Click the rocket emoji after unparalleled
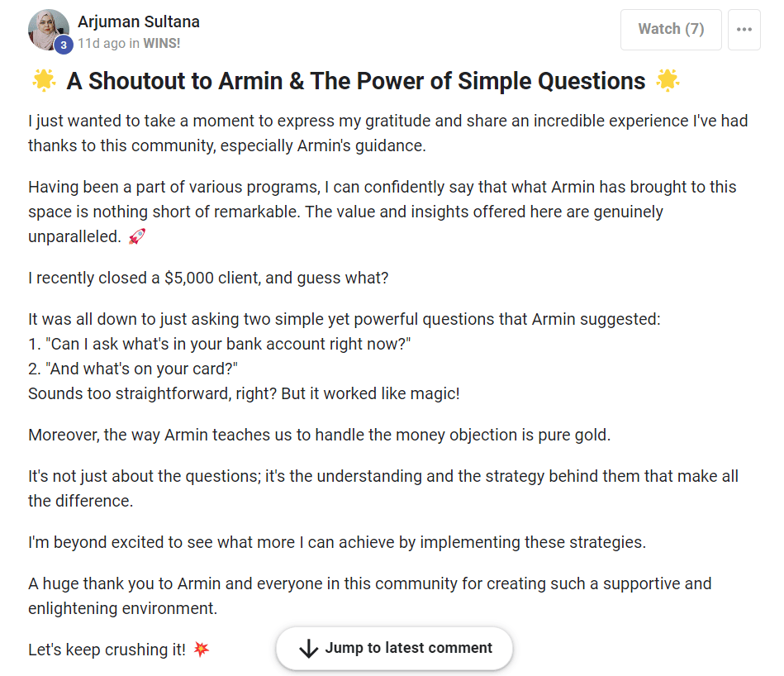Image resolution: width=784 pixels, height=676 pixels. click(x=137, y=236)
